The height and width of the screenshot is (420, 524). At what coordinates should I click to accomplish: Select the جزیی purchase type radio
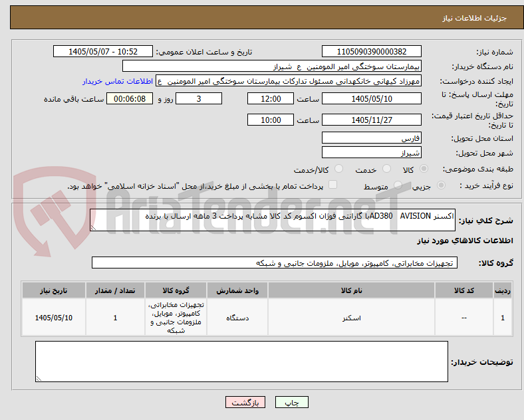tap(441, 185)
